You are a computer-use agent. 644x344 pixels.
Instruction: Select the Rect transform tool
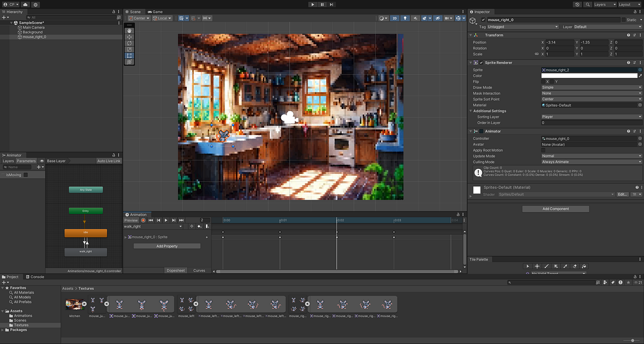pyautogui.click(x=129, y=55)
